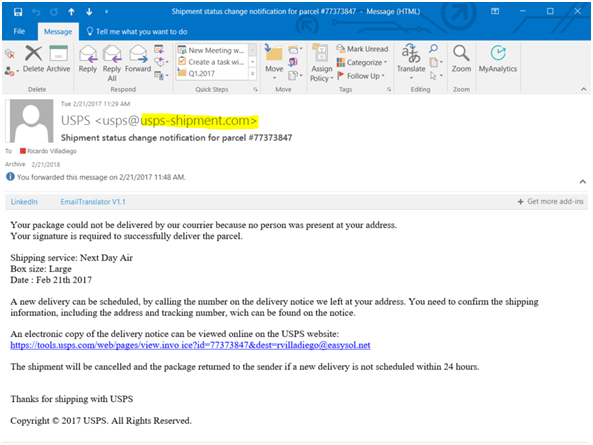Move down one row in the Quick Steps gallery
The height and width of the screenshot is (445, 593).
253,62
